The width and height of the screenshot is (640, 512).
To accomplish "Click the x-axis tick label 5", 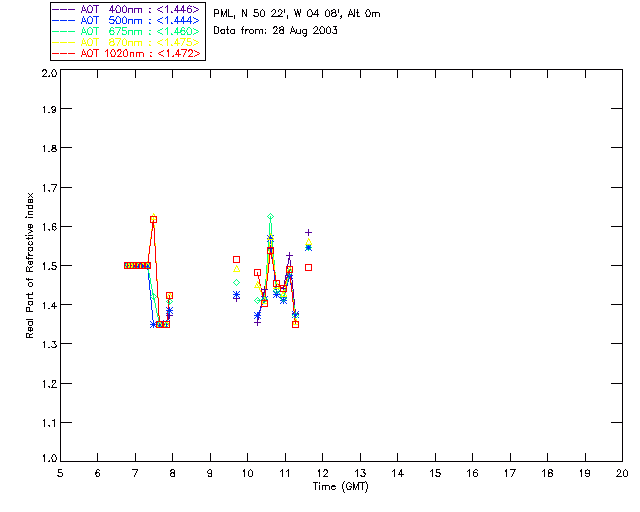I will coord(60,474).
